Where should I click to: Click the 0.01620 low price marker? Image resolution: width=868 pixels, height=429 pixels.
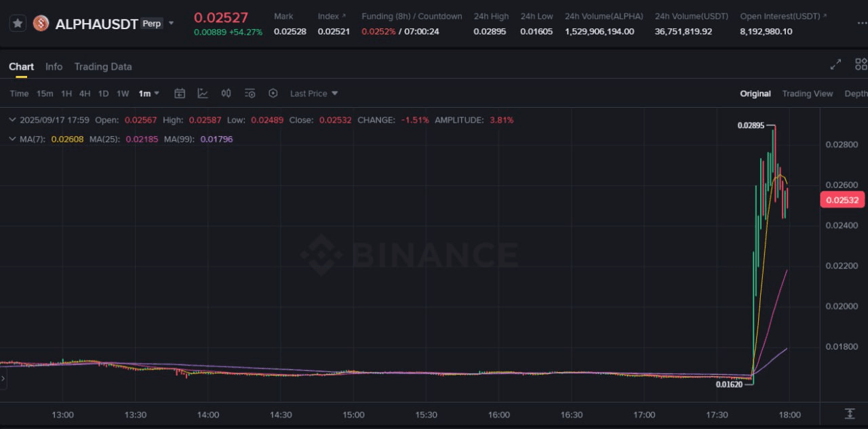(729, 384)
